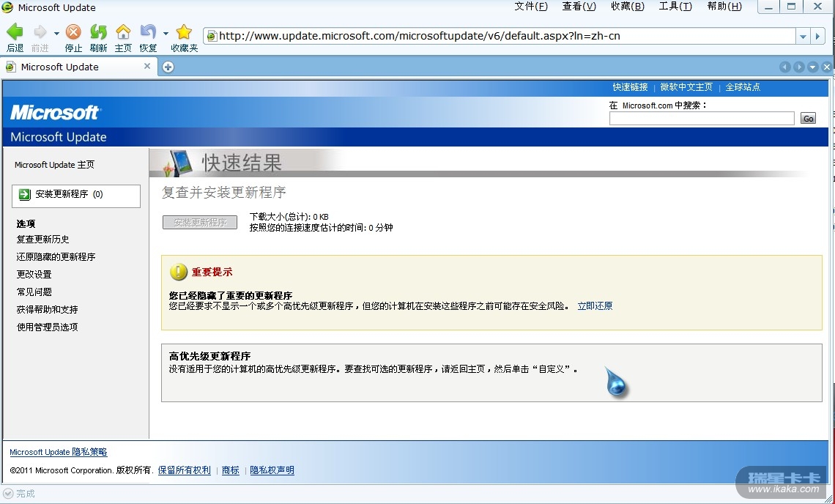Open the 帮助(H) menu
Viewport: 835px width, 504px height.
click(724, 7)
